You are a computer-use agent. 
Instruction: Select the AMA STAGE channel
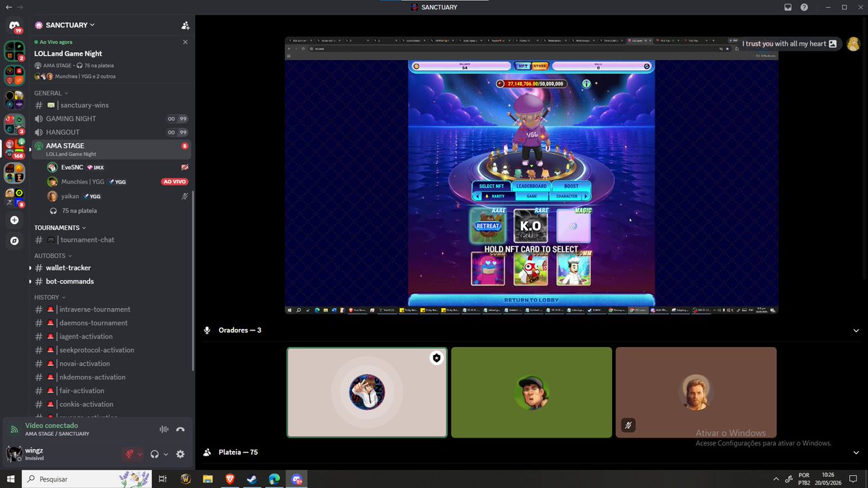[x=111, y=149]
